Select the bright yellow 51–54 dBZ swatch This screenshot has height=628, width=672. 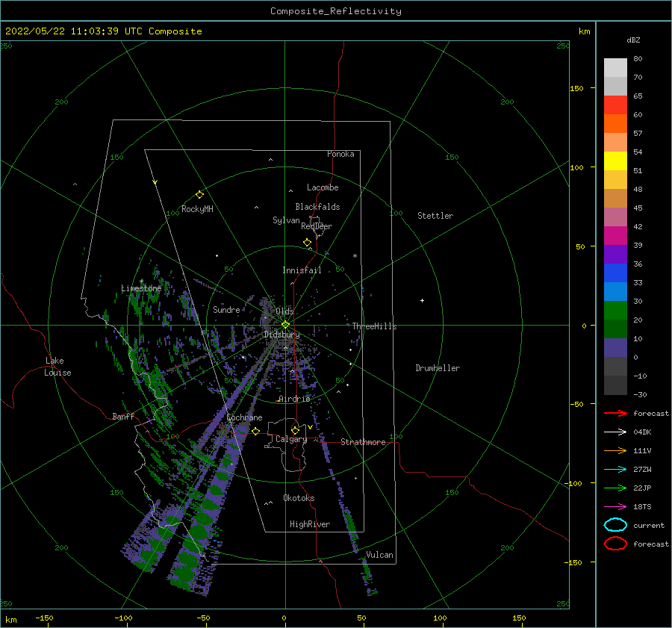click(615, 161)
